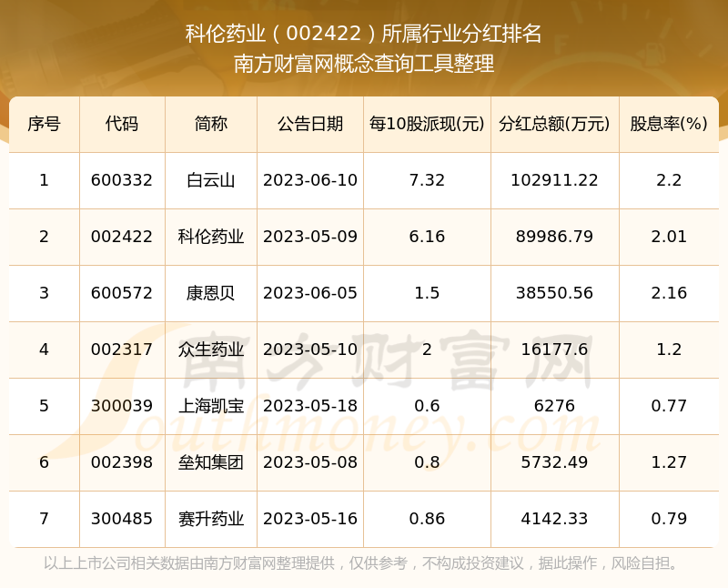The image size is (728, 588).
Task: Click the 每10股派现(元) column header
Action: [x=427, y=124]
